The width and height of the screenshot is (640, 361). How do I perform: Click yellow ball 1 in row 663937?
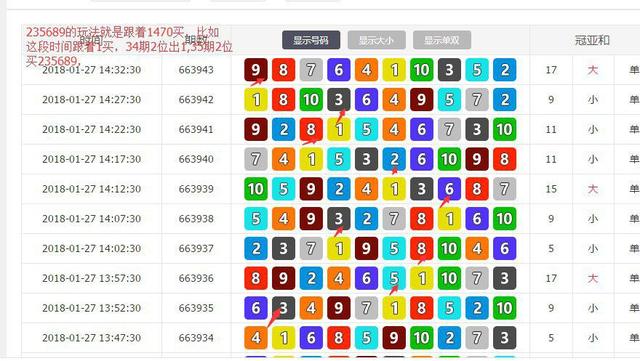click(x=339, y=249)
